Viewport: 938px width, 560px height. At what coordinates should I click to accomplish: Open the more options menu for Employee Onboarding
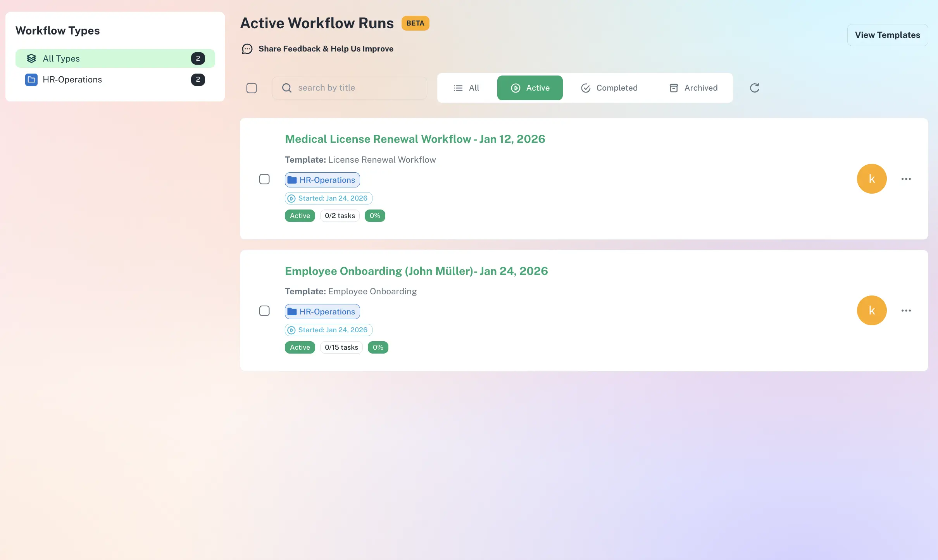906,311
